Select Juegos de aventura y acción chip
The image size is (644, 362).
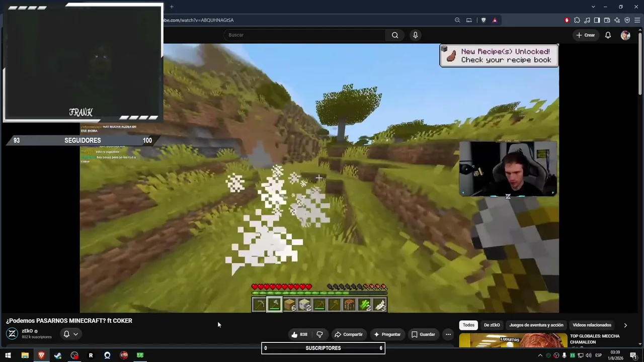tap(536, 325)
